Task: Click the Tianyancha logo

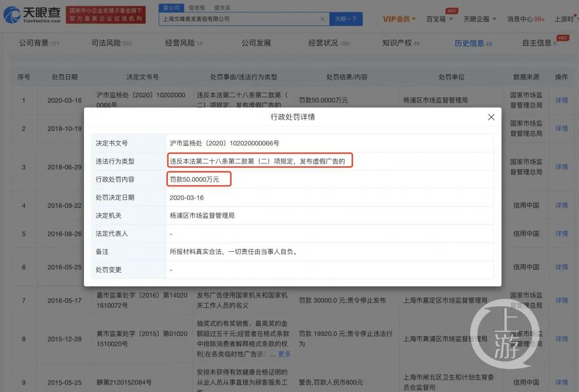Action: 32,14
